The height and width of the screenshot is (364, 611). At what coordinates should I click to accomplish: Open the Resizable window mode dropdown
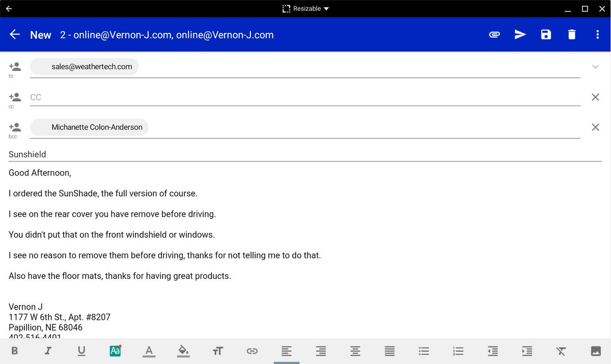click(305, 9)
